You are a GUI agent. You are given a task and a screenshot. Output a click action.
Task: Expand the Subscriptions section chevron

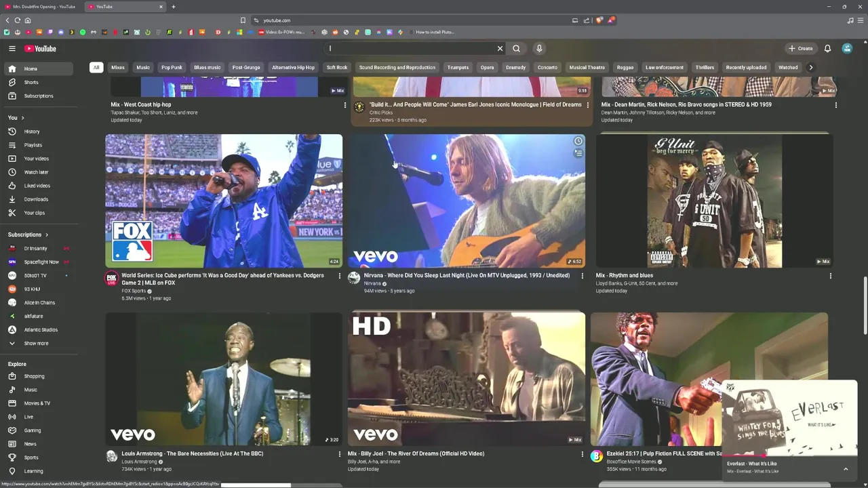point(46,235)
